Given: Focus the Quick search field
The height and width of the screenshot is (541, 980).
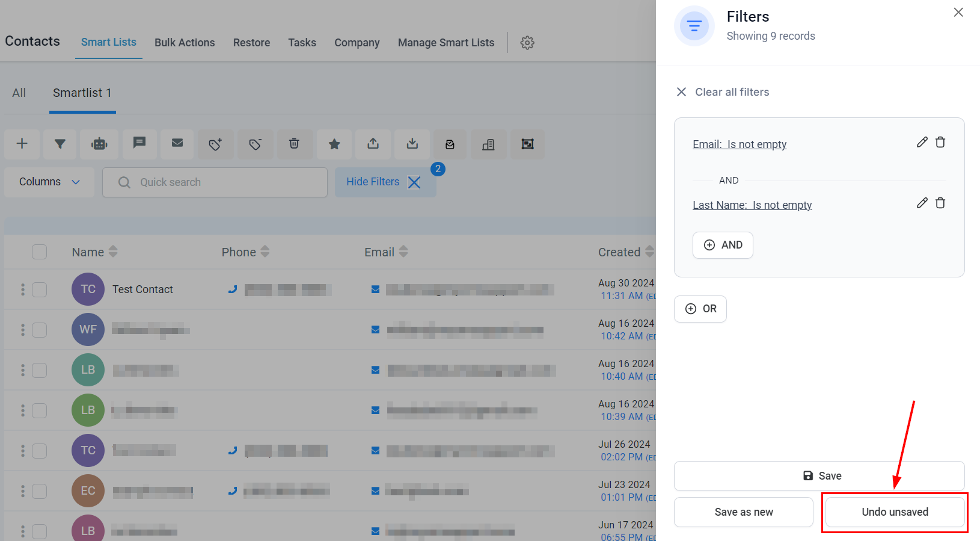Looking at the screenshot, I should (215, 182).
